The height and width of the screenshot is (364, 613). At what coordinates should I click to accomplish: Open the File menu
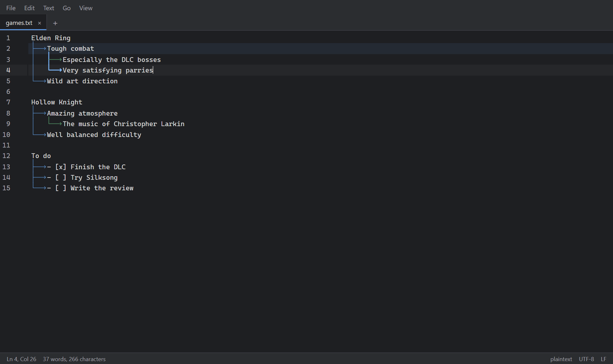pos(11,8)
